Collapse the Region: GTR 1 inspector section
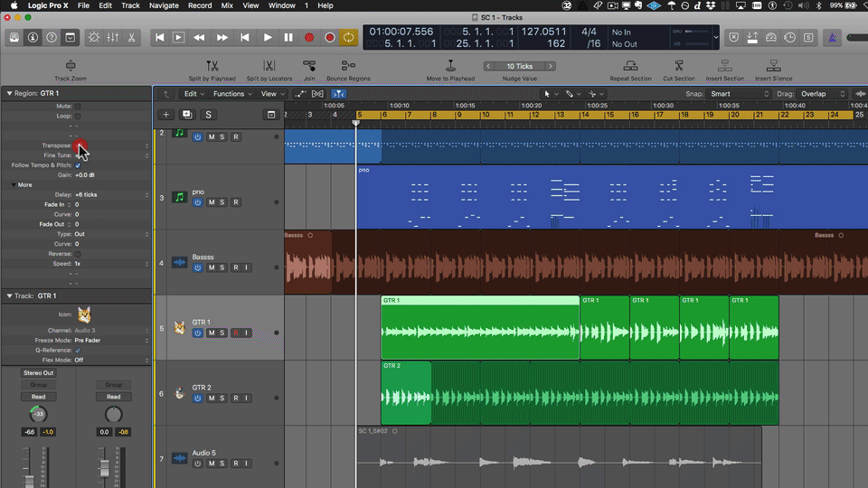Image resolution: width=868 pixels, height=488 pixels. point(9,93)
